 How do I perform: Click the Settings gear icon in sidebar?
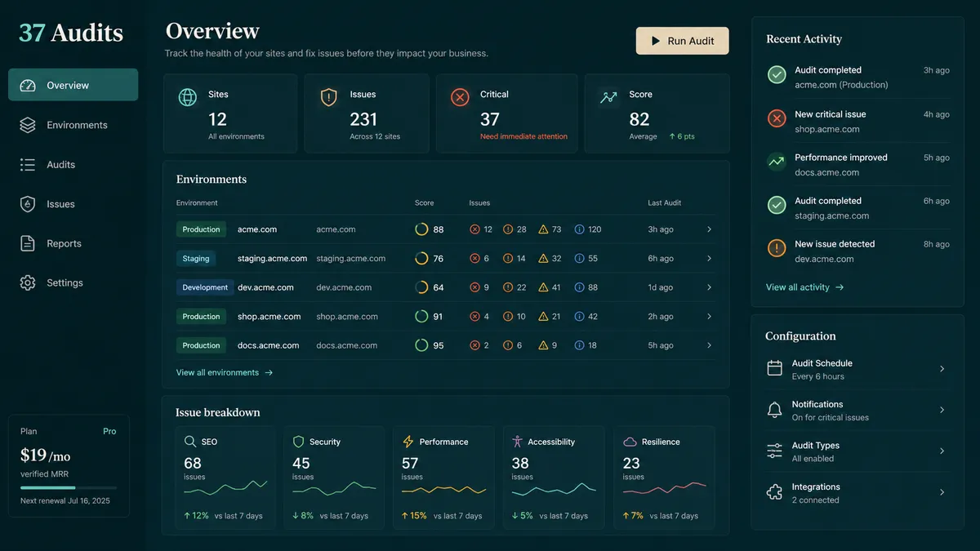(x=28, y=282)
